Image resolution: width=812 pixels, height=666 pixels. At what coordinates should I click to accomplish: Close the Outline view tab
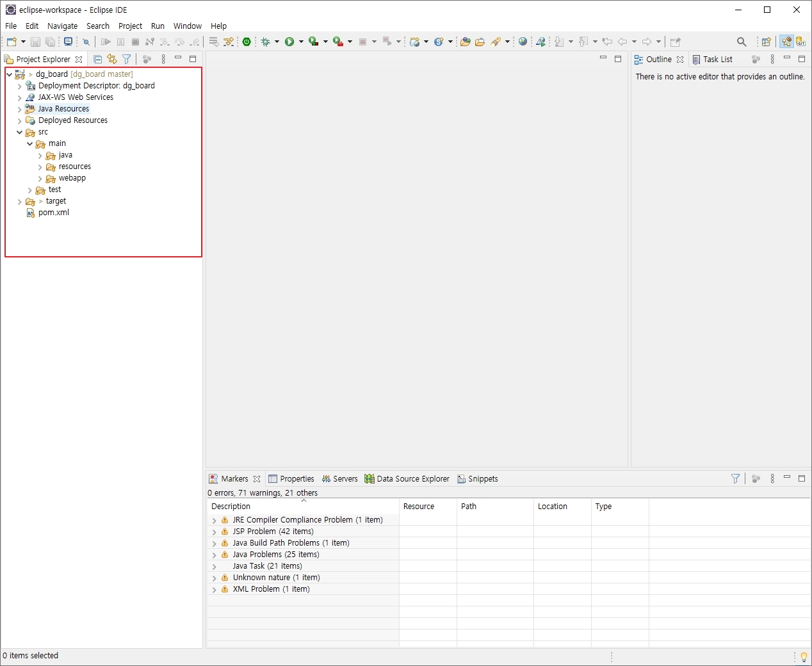(680, 60)
